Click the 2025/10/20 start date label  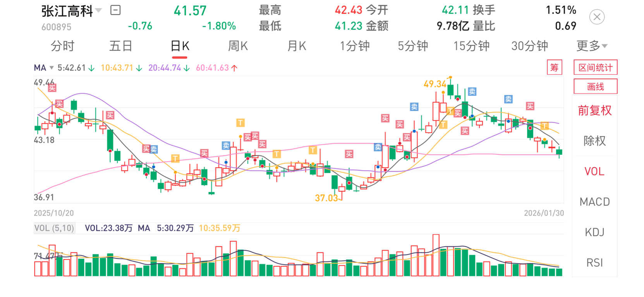(53, 213)
